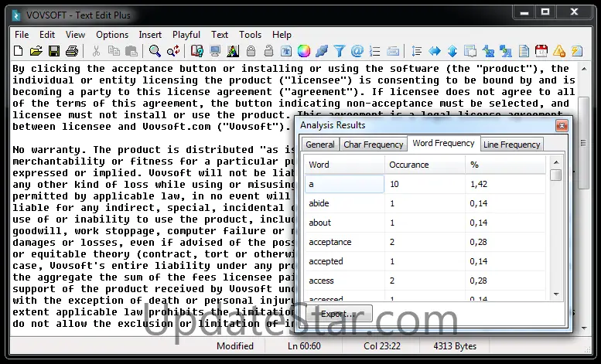Create a new document with the blank page icon
This screenshot has width=601, height=364.
click(18, 50)
